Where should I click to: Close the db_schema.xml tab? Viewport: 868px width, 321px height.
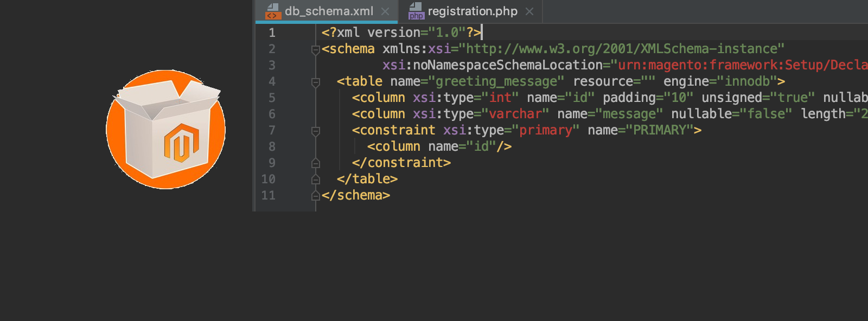pos(385,11)
